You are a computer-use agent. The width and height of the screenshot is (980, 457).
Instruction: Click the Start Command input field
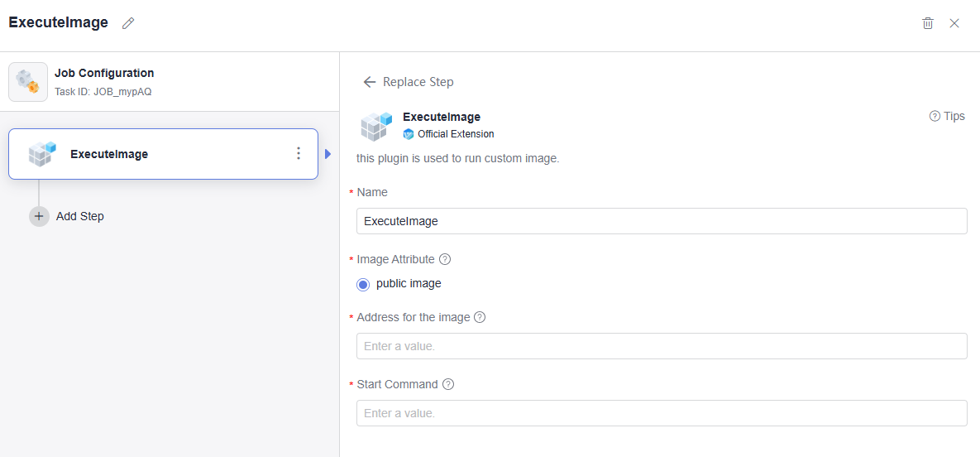click(x=662, y=413)
